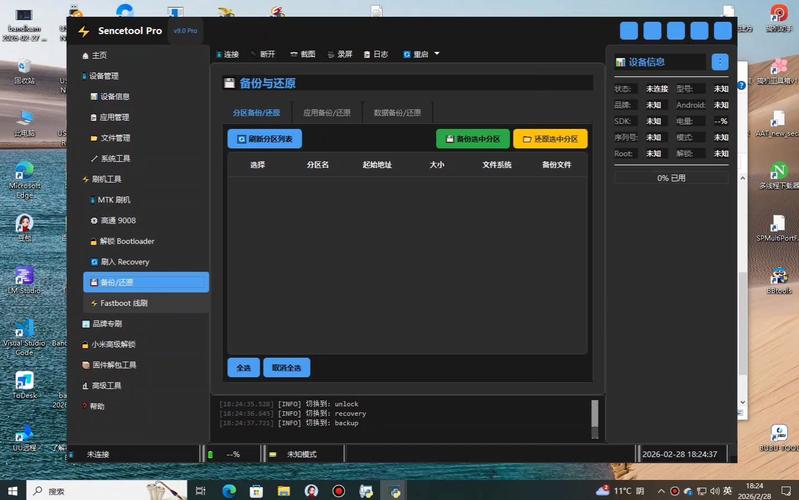This screenshot has height=500, width=799.
Task: Select 解锁 Bootloader in the sidebar
Action: click(x=126, y=241)
